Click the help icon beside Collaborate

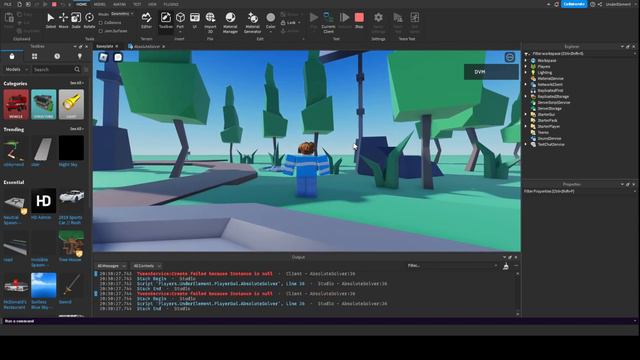pyautogui.click(x=592, y=4)
